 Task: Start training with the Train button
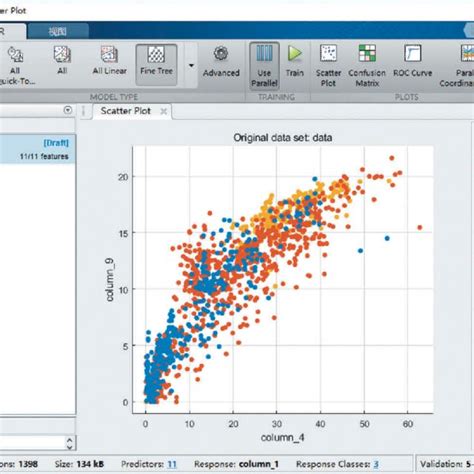coord(295,62)
